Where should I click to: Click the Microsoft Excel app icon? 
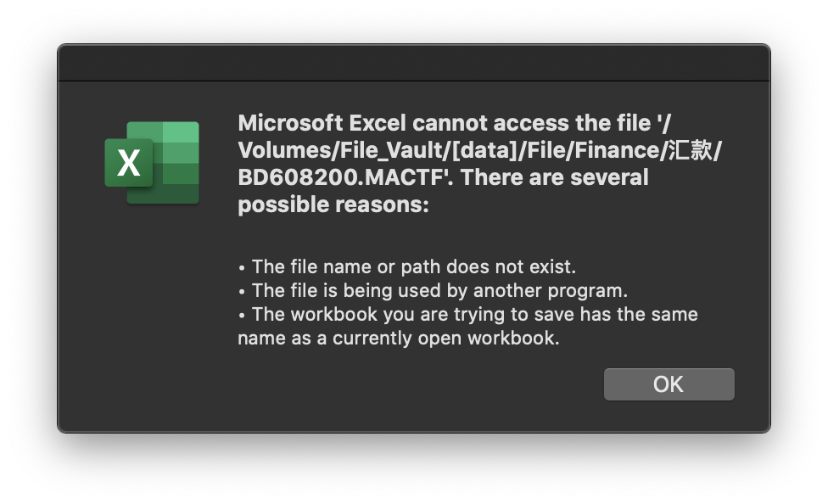(x=153, y=162)
